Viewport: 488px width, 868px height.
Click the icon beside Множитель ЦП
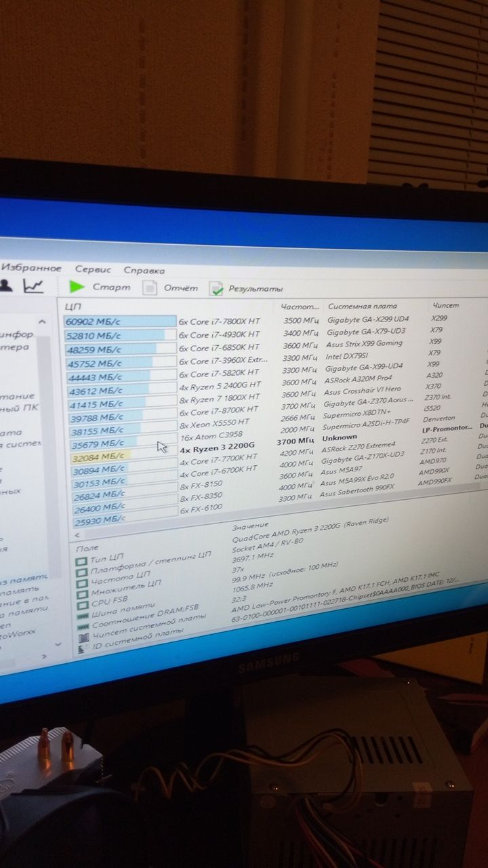[81, 594]
